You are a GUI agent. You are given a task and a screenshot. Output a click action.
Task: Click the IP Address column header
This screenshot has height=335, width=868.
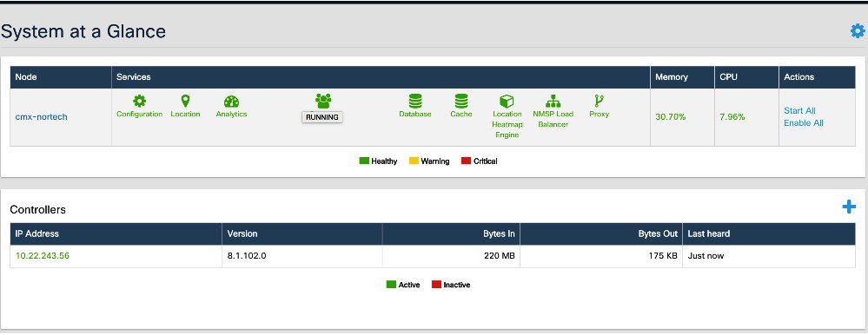click(116, 233)
